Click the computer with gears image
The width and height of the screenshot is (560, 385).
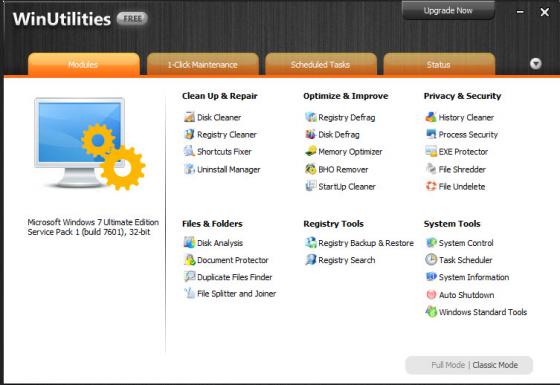tap(89, 144)
